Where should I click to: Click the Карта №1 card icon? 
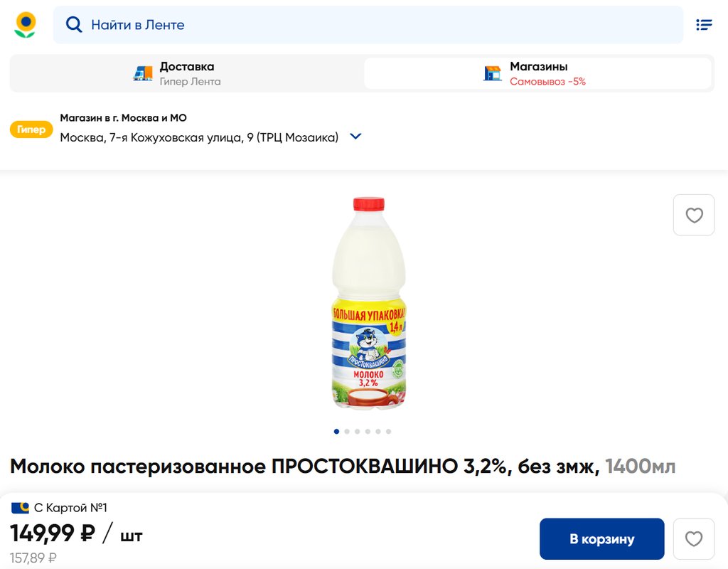pyautogui.click(x=20, y=508)
